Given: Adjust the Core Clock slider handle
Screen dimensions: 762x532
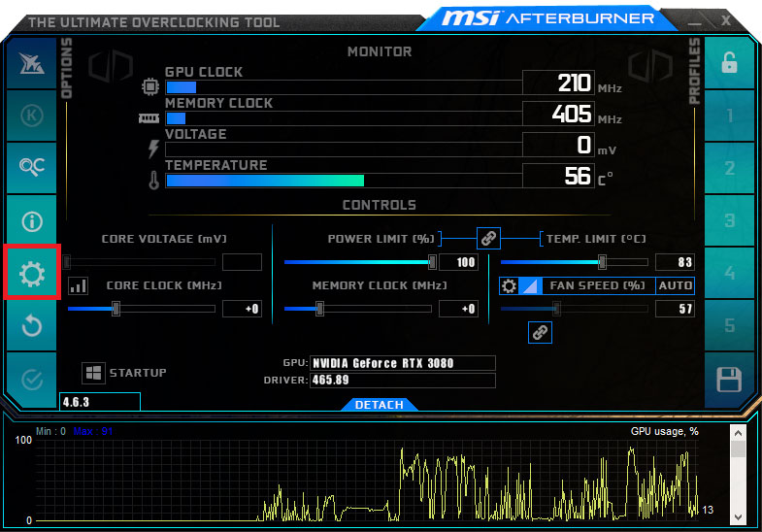Looking at the screenshot, I should pyautogui.click(x=116, y=309).
